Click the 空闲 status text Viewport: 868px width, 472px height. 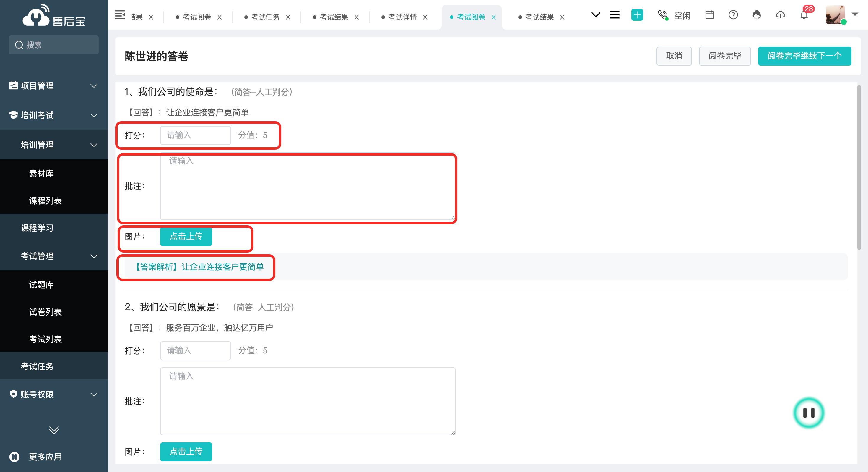click(682, 16)
